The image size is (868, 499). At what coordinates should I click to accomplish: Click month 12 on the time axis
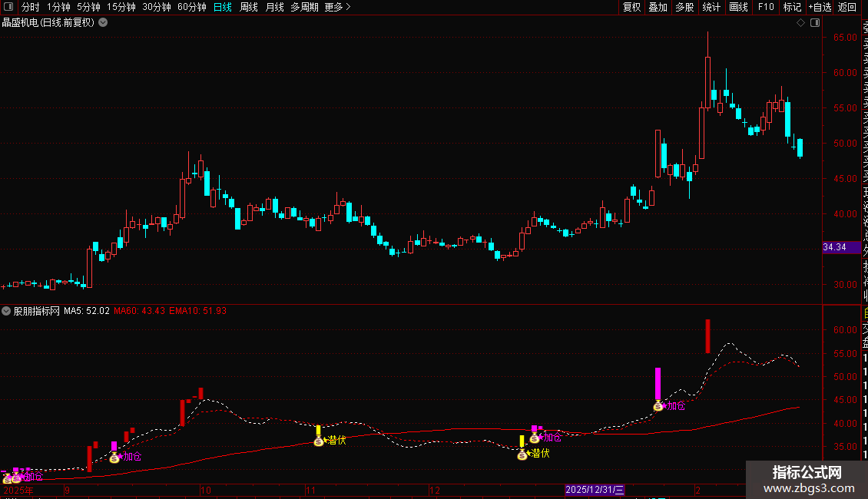click(x=435, y=490)
